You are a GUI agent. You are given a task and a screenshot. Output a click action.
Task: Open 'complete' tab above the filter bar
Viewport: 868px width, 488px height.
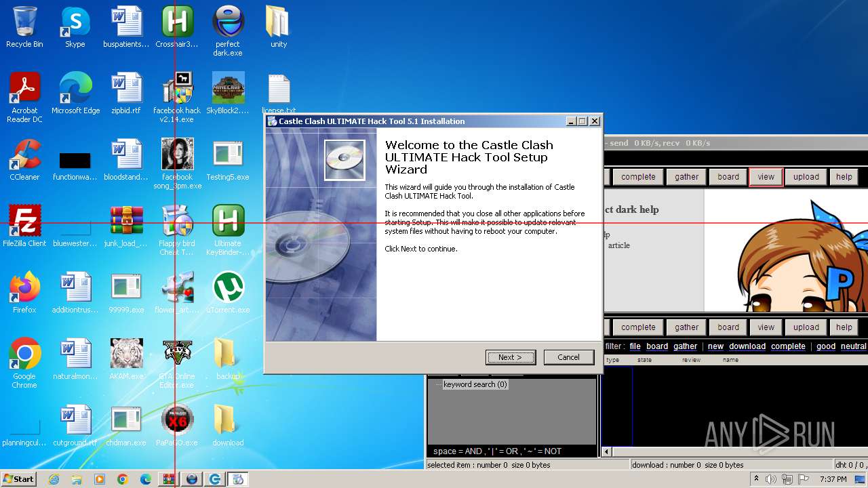[638, 327]
